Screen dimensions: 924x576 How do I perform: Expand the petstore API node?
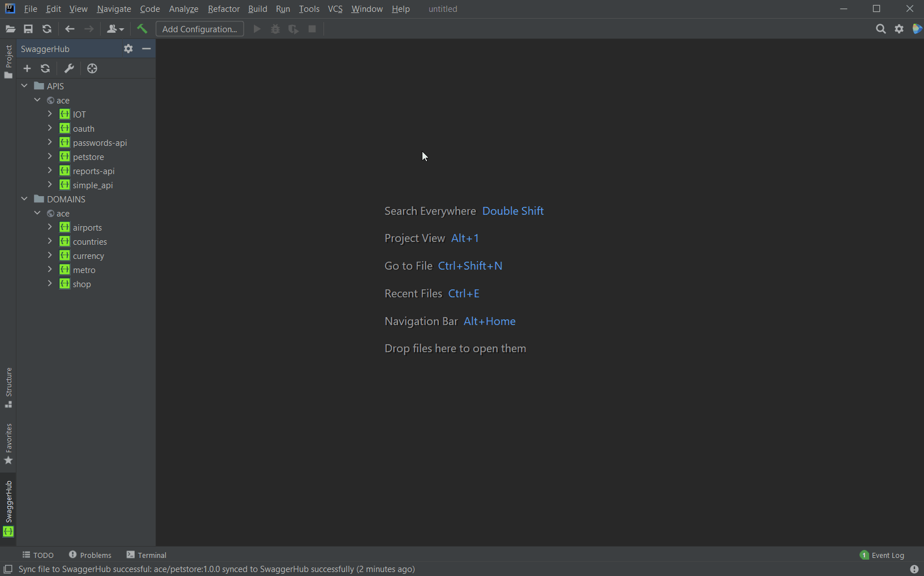point(50,157)
